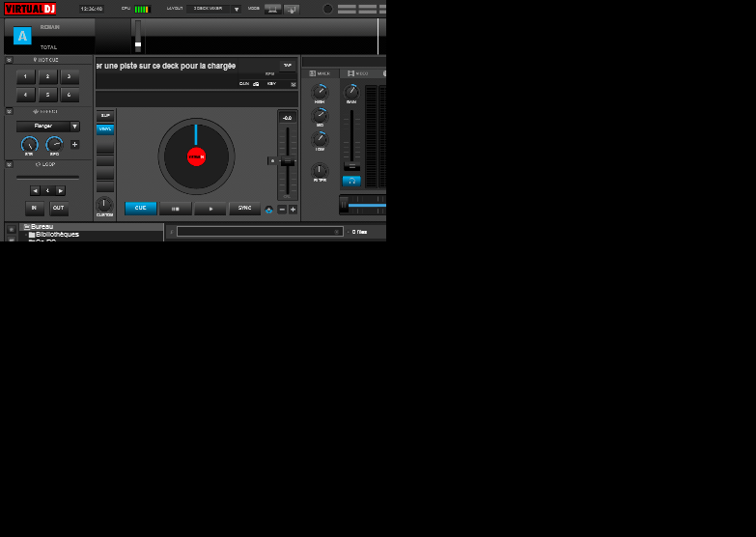Image resolution: width=756 pixels, height=537 pixels.
Task: Click the first effect strength knob
Action: coord(29,144)
